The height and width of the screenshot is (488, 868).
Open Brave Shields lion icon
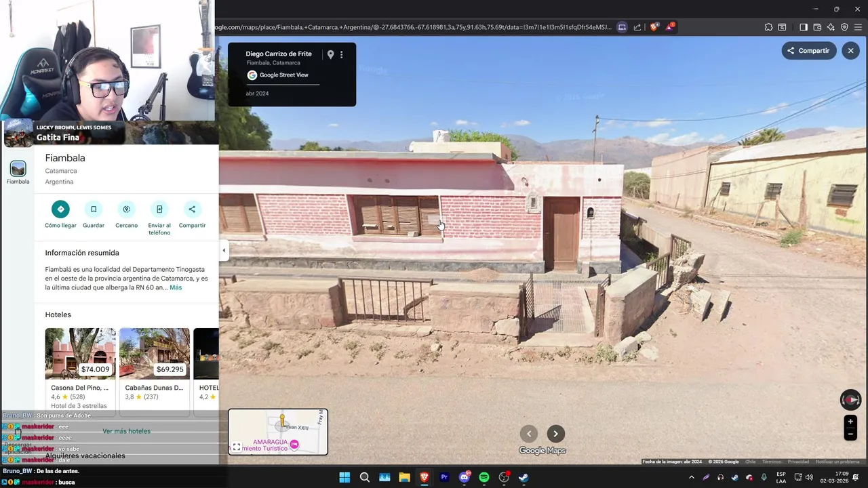pyautogui.click(x=654, y=27)
